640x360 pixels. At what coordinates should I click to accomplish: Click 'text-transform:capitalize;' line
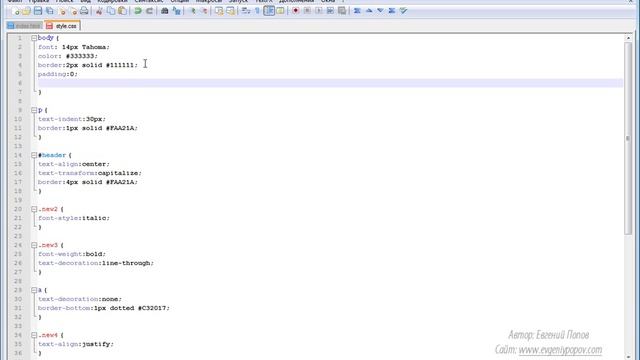click(x=90, y=173)
